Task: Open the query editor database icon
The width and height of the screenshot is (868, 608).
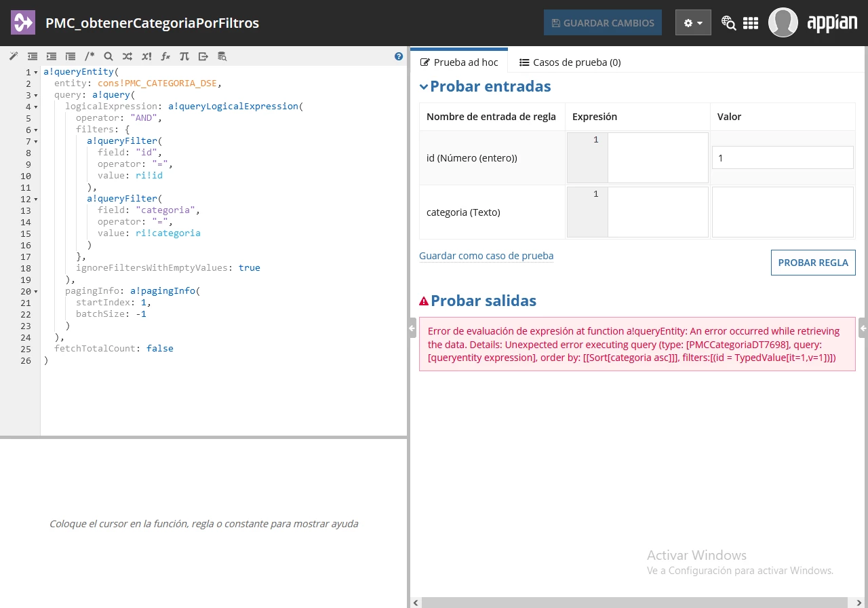Action: coord(222,56)
